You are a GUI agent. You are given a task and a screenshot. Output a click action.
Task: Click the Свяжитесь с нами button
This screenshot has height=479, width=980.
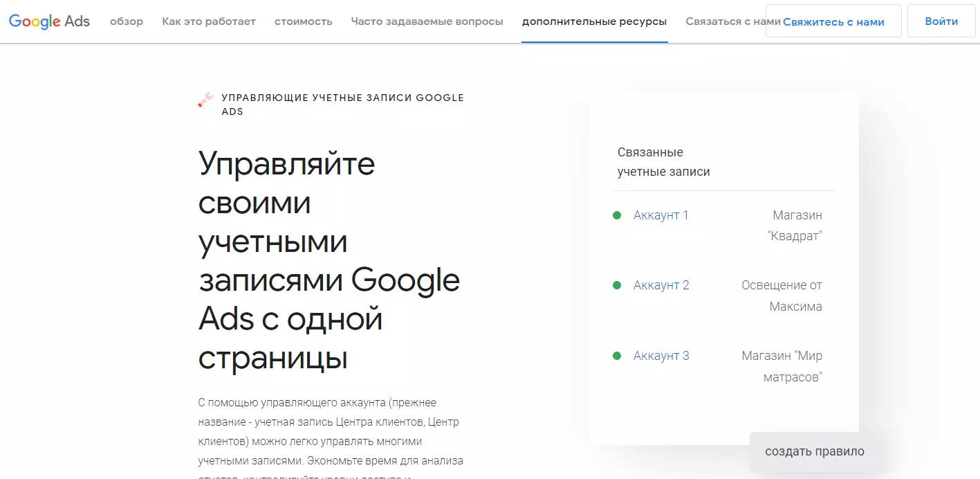pyautogui.click(x=833, y=21)
